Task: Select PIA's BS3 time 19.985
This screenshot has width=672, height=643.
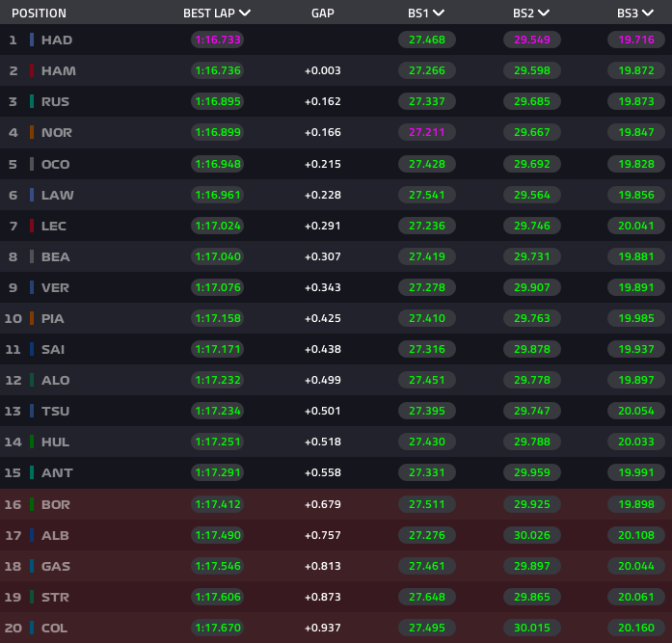Action: (635, 318)
